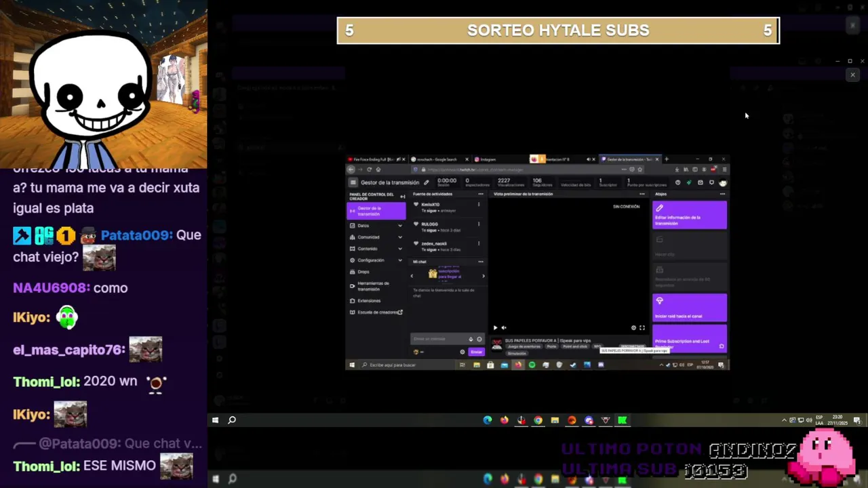
Task: Click the bits icon in chat input
Action: click(x=471, y=339)
